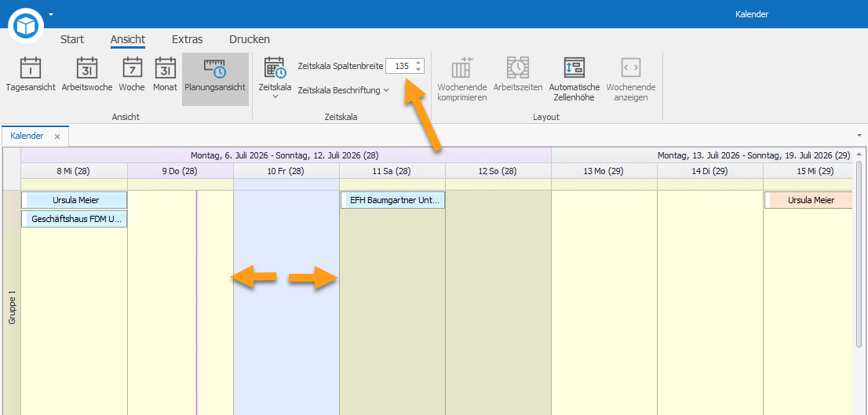The width and height of the screenshot is (868, 415).
Task: Click the vertical scrollbar thumb
Action: click(859, 254)
